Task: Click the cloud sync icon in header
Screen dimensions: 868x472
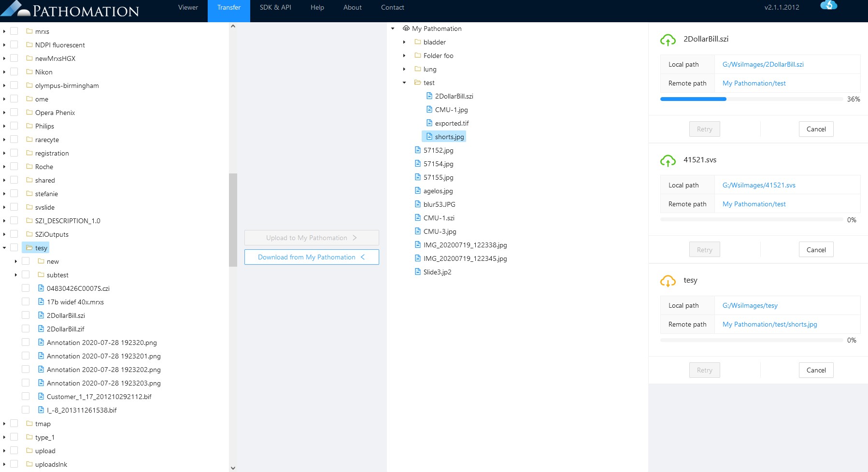Action: [828, 5]
